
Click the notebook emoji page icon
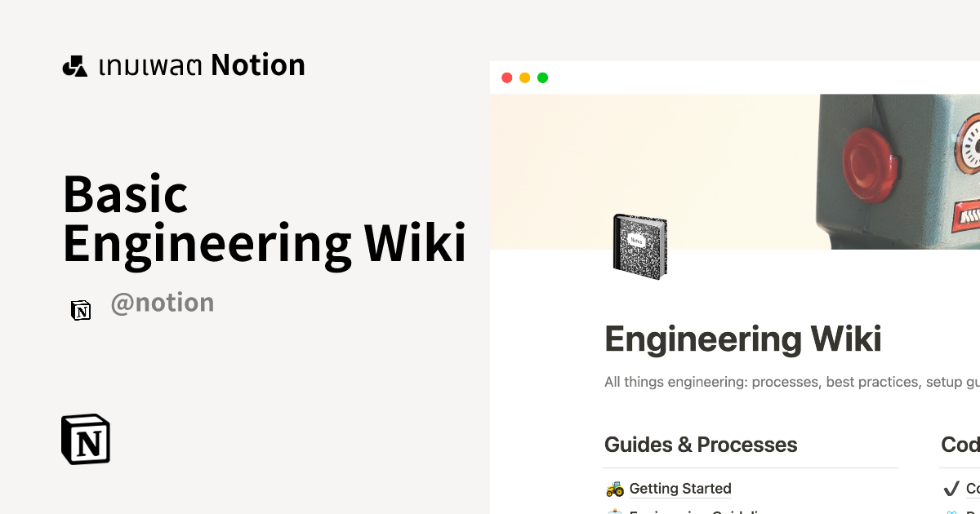coord(640,246)
